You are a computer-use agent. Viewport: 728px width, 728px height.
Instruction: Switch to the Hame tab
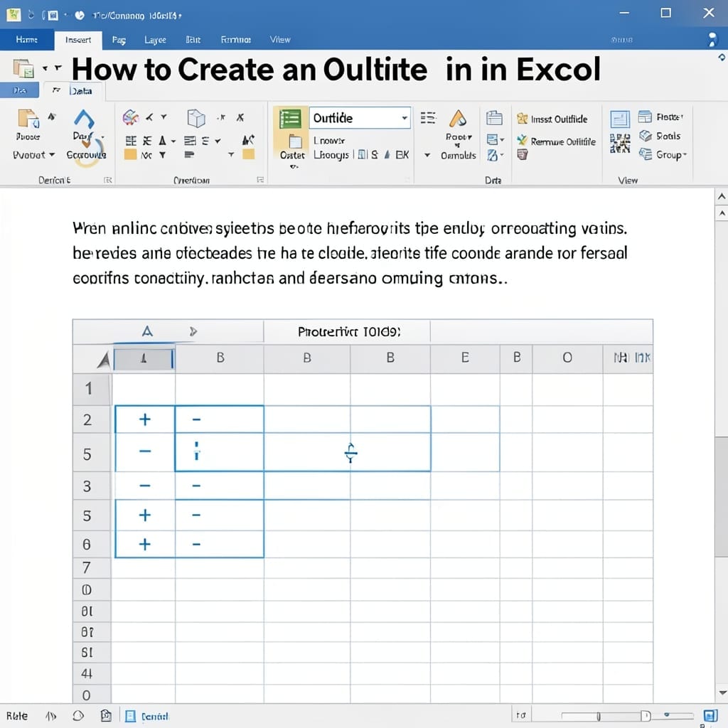pyautogui.click(x=26, y=40)
